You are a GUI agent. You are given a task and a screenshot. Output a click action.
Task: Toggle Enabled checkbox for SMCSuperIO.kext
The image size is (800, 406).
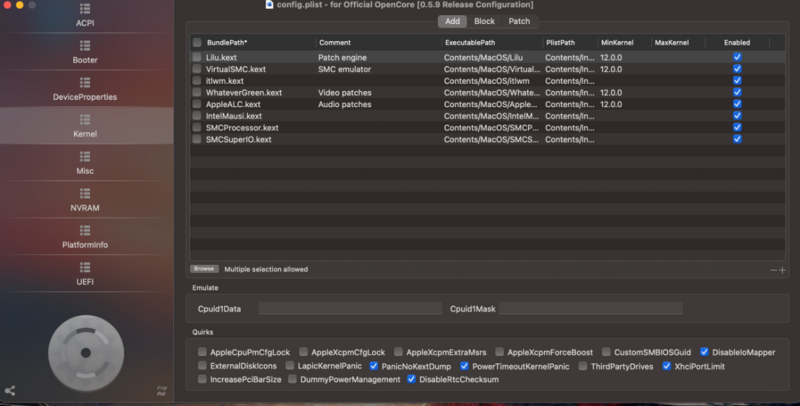pos(737,139)
